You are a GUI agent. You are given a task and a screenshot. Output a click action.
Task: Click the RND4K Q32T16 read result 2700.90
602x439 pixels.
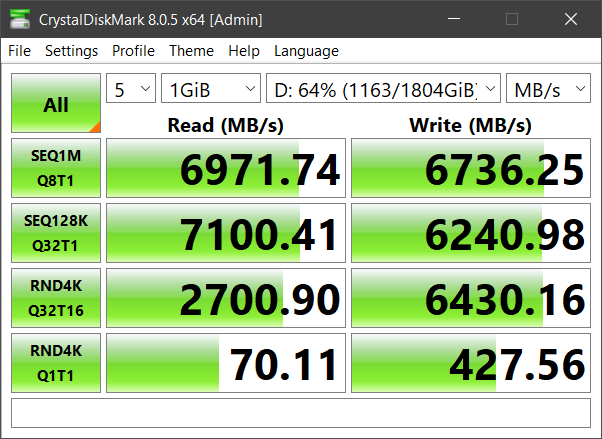tap(226, 298)
